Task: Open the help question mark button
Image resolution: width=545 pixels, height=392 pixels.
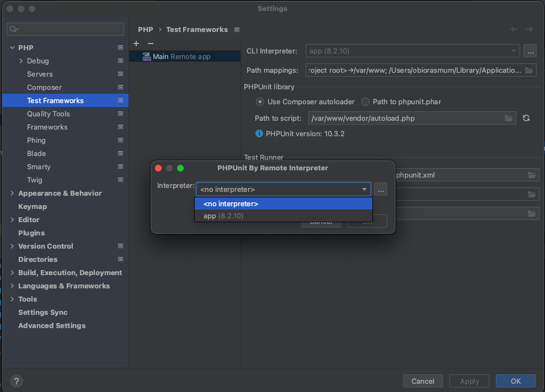Action: pyautogui.click(x=17, y=381)
